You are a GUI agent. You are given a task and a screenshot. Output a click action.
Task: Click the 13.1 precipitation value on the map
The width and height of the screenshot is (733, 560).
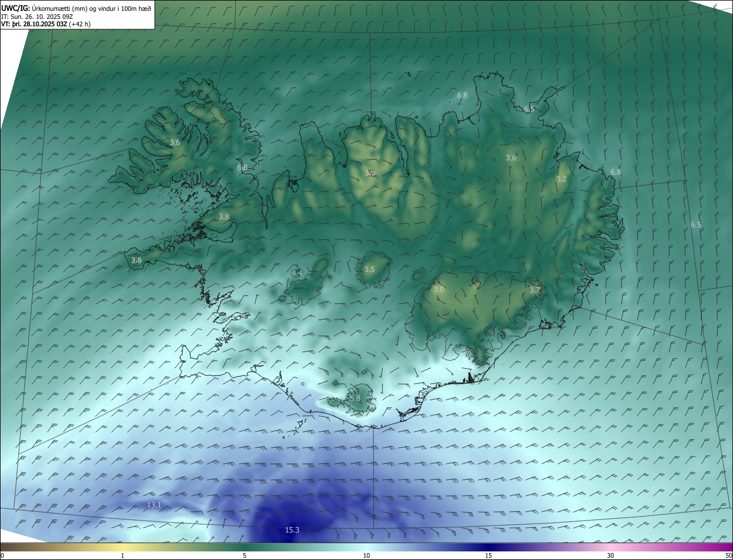[154, 505]
